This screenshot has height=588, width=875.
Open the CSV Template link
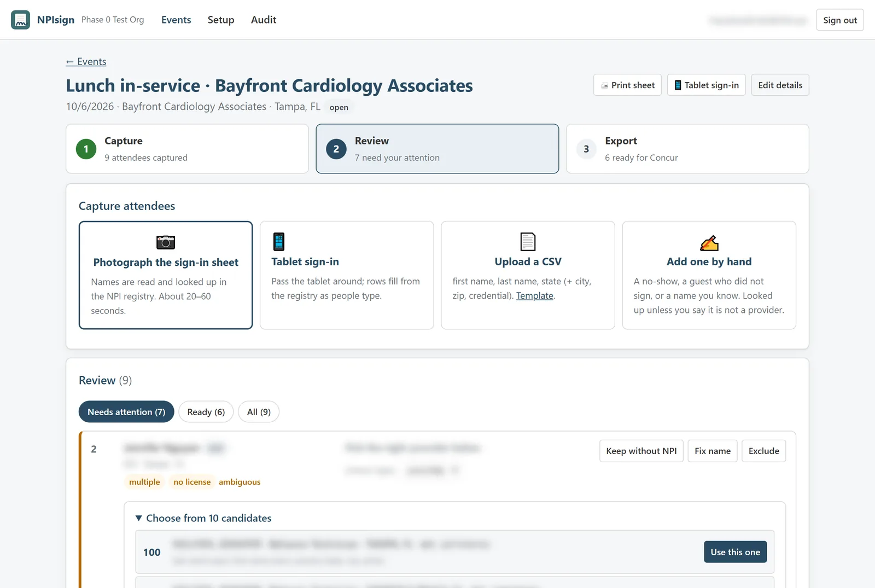(x=535, y=295)
